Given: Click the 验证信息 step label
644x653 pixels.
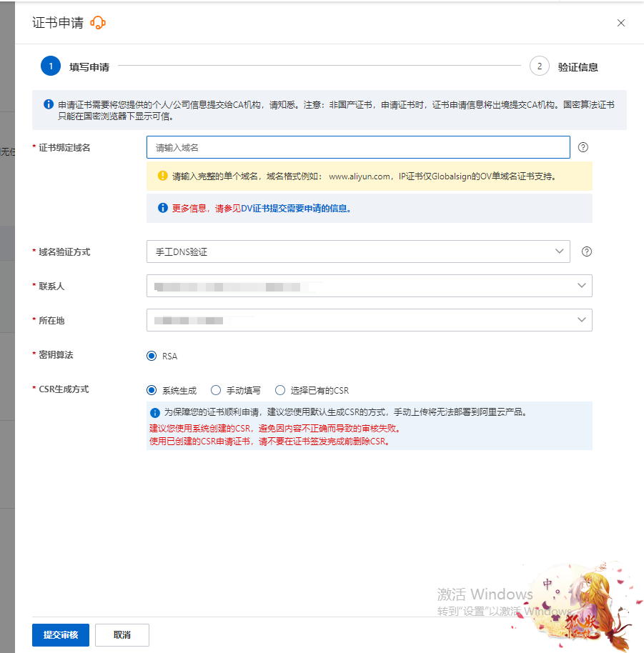Looking at the screenshot, I should tap(578, 67).
